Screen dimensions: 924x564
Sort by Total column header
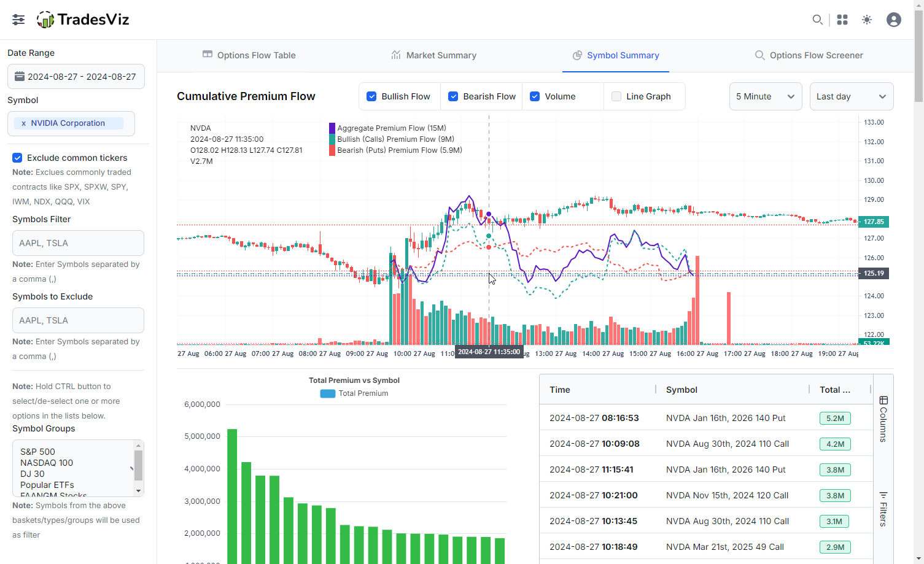[x=835, y=390]
